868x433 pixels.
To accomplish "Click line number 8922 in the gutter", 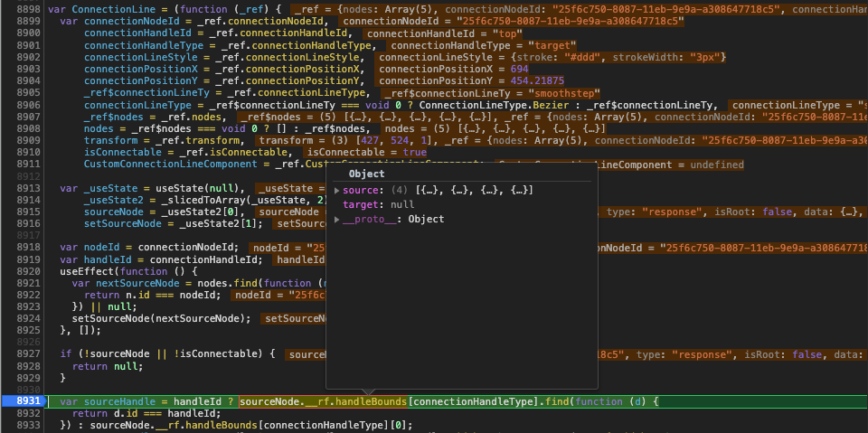I will click(x=28, y=295).
